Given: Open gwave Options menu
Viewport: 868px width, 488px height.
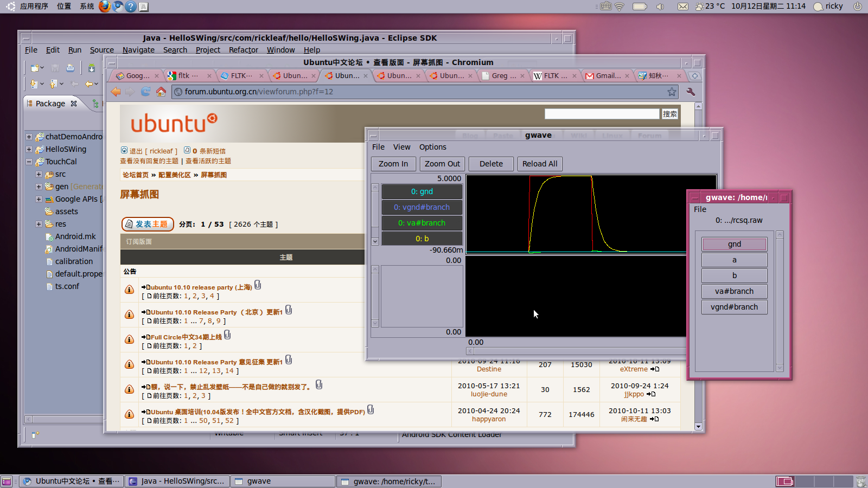Looking at the screenshot, I should [432, 147].
